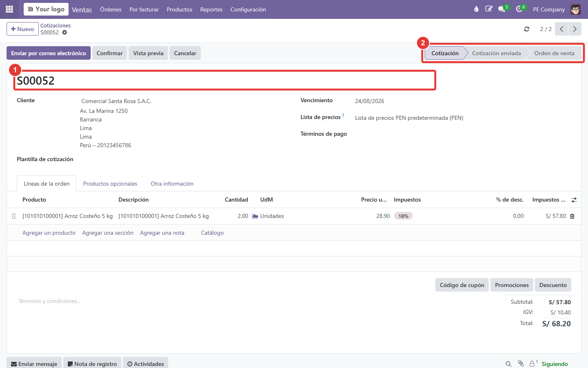Select the Orden de venta status stage

coord(554,53)
